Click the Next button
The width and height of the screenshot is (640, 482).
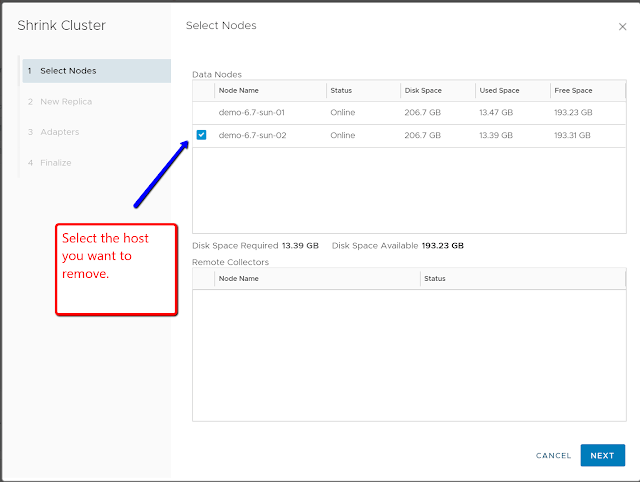tap(602, 455)
